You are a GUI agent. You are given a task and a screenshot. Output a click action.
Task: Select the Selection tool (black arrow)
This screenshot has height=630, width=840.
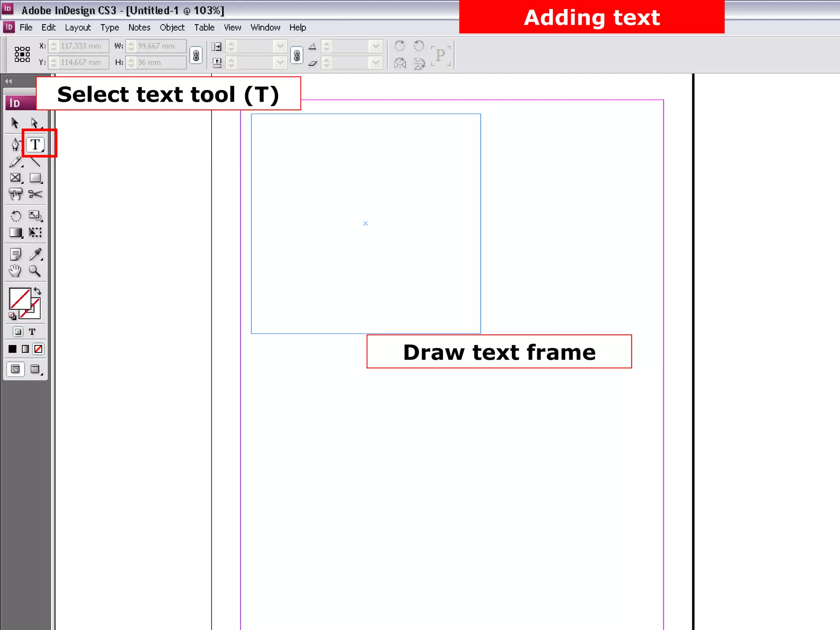tap(15, 123)
